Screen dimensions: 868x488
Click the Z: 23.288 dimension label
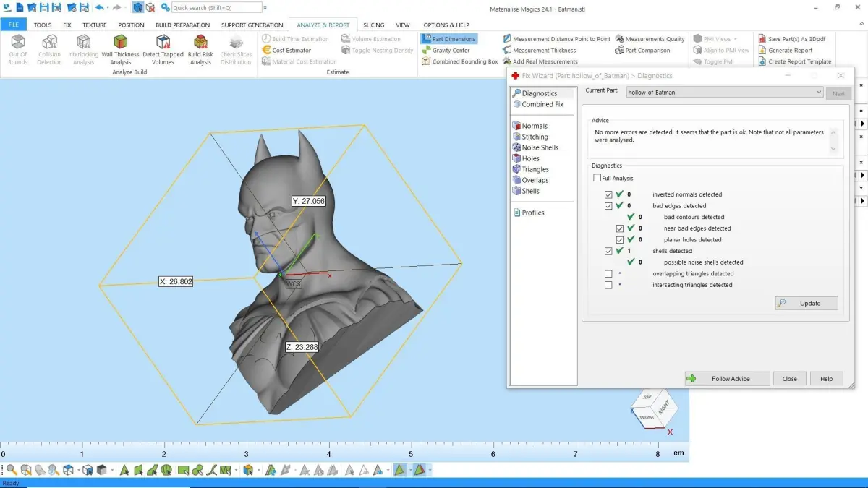pos(302,347)
